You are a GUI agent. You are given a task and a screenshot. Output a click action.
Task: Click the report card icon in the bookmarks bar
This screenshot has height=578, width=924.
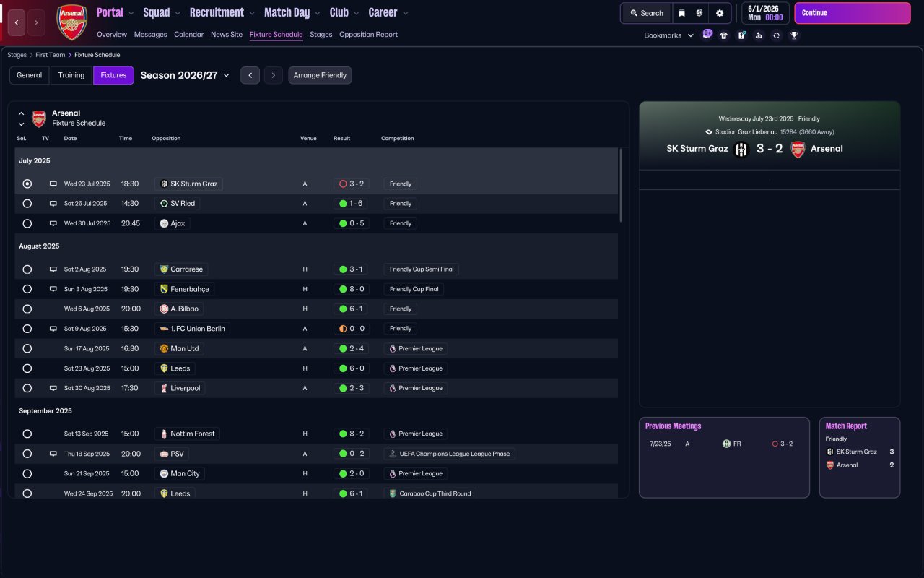[741, 35]
